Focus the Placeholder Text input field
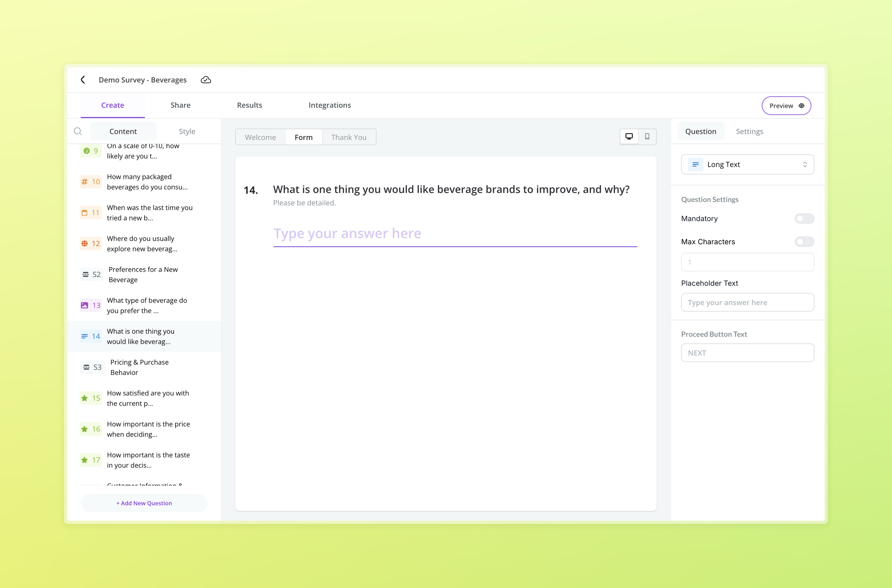This screenshot has width=892, height=588. click(748, 302)
